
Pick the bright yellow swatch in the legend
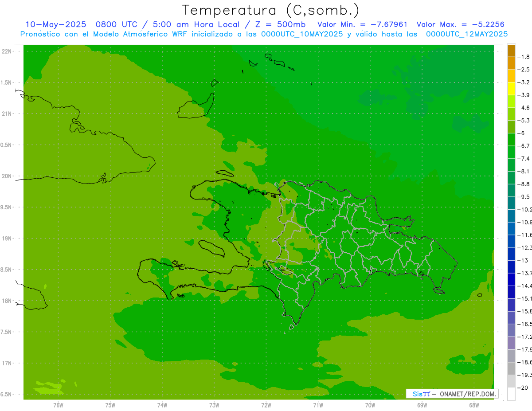pyautogui.click(x=511, y=89)
